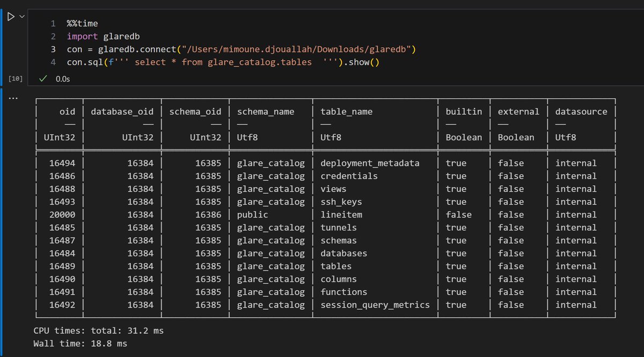Click the schema_oid column header
644x357 pixels.
coord(195,112)
